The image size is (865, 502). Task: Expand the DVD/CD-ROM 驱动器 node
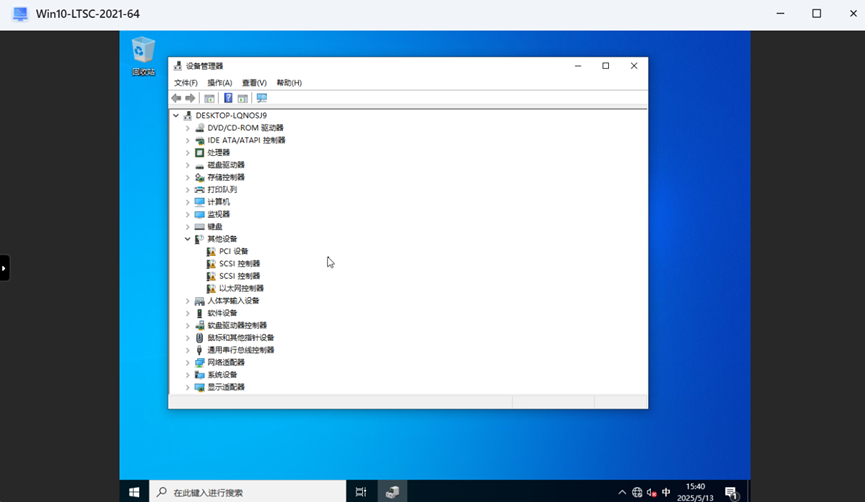[x=188, y=128]
